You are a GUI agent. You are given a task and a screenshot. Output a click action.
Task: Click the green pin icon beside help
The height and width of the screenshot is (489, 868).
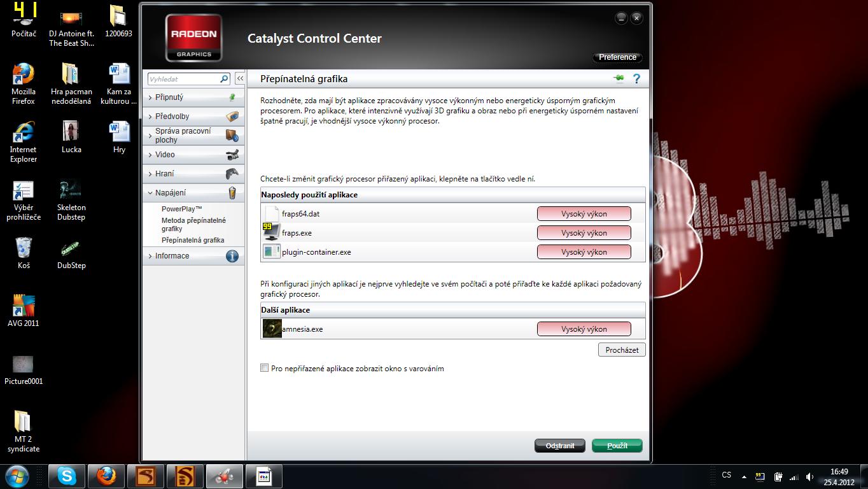[618, 79]
